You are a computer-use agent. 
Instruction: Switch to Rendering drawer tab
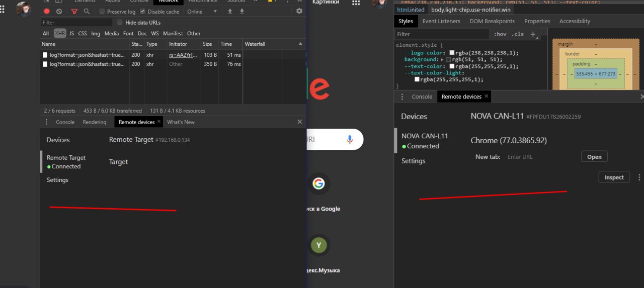[x=95, y=122]
